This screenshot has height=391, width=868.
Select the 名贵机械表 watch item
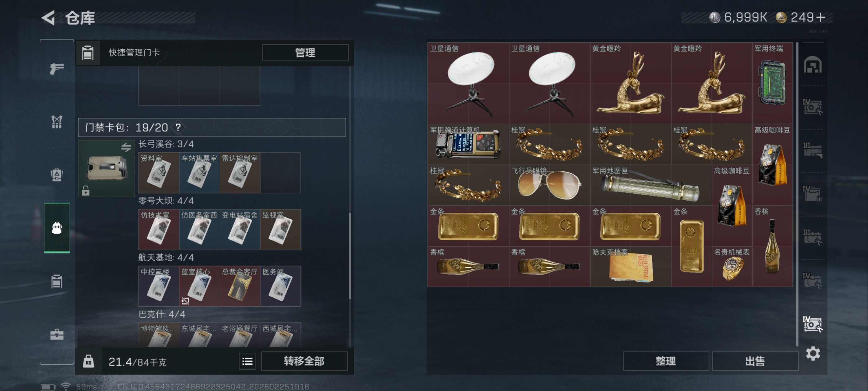tap(732, 267)
